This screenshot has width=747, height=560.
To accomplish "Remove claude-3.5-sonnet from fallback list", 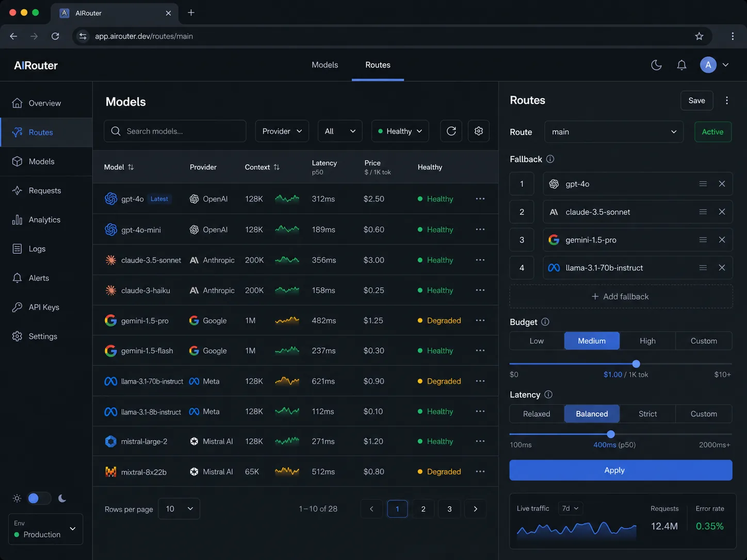I will point(722,212).
